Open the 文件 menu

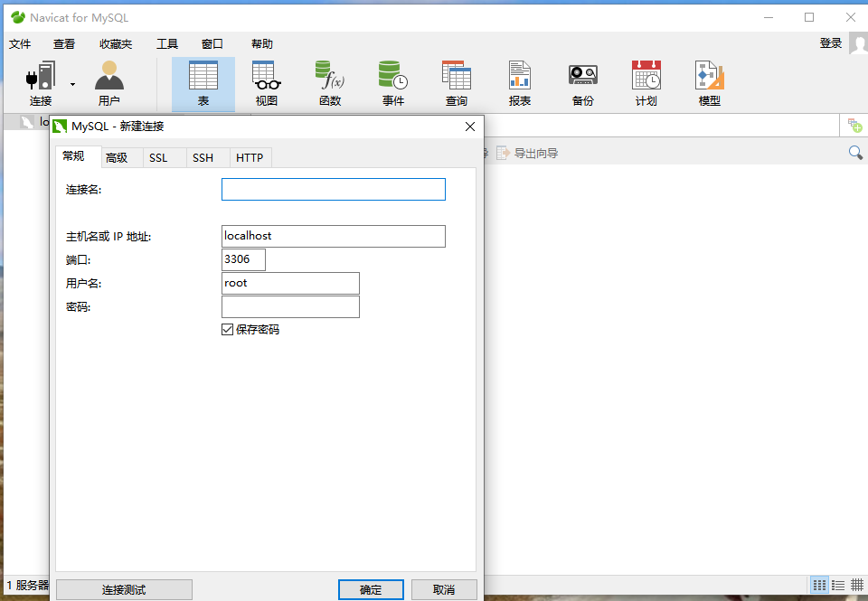[x=20, y=43]
